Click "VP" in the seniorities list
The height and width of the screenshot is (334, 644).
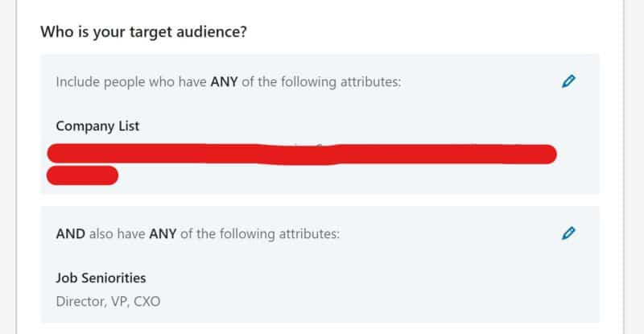tap(120, 302)
